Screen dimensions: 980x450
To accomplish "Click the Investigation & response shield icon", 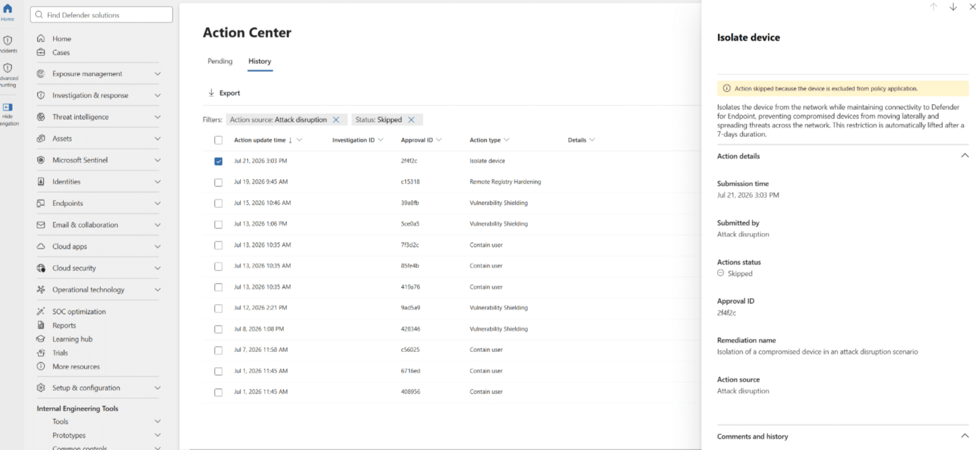I will [x=41, y=95].
